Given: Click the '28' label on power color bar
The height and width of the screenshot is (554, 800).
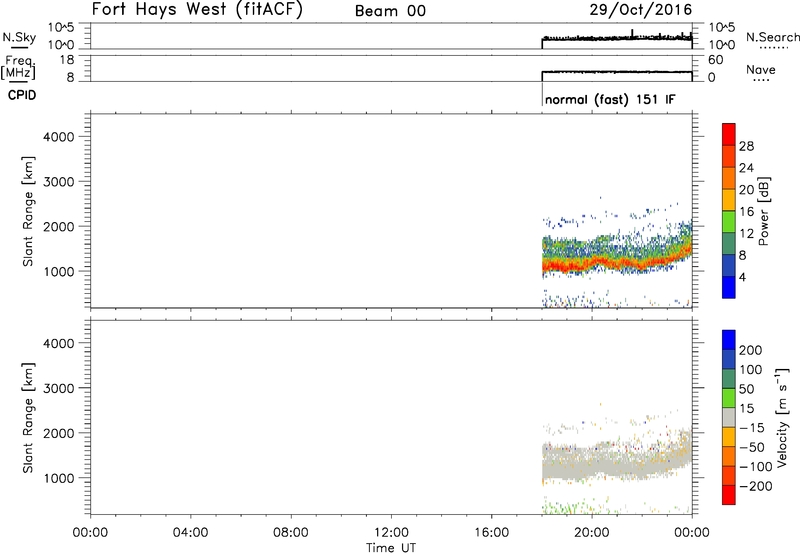Looking at the screenshot, I should point(746,146).
